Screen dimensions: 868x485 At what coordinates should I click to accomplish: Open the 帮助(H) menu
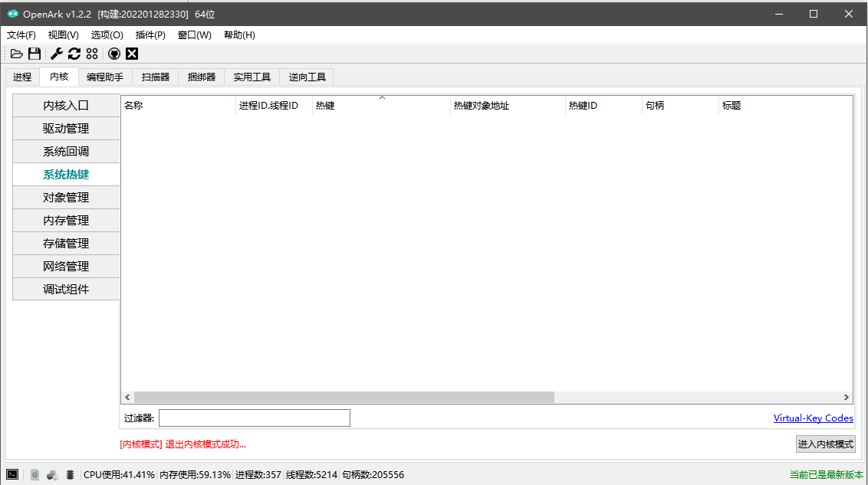239,34
